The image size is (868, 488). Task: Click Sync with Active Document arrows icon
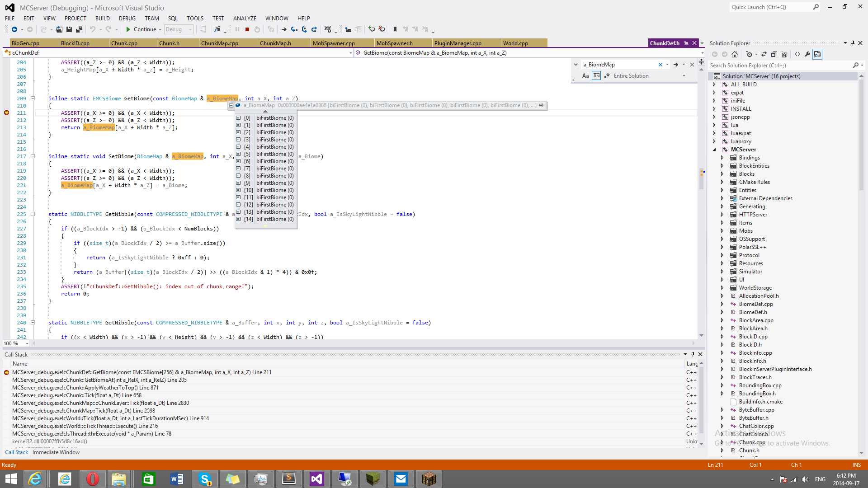[764, 54]
